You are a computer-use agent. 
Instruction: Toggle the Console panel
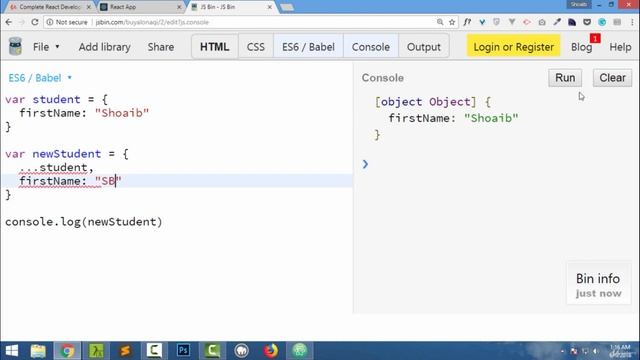coord(371,47)
